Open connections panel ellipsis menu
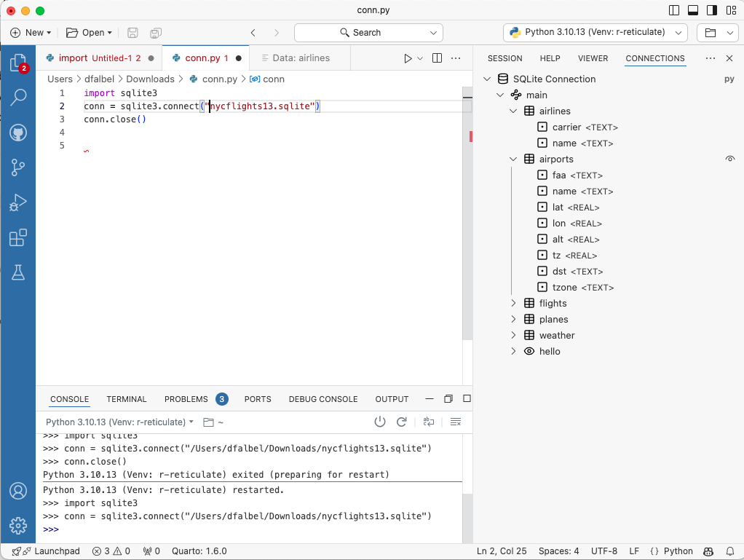 pos(711,58)
